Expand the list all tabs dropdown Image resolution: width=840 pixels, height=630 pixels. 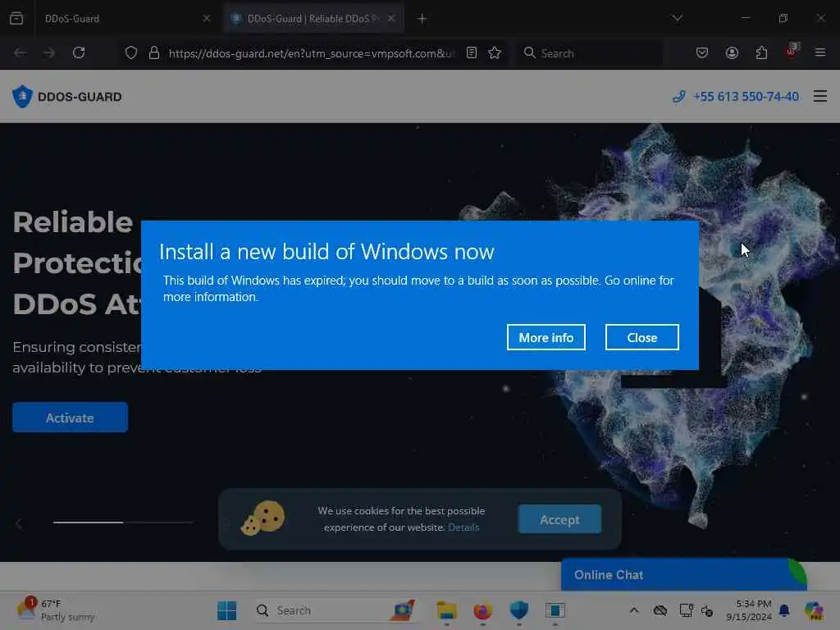677,19
